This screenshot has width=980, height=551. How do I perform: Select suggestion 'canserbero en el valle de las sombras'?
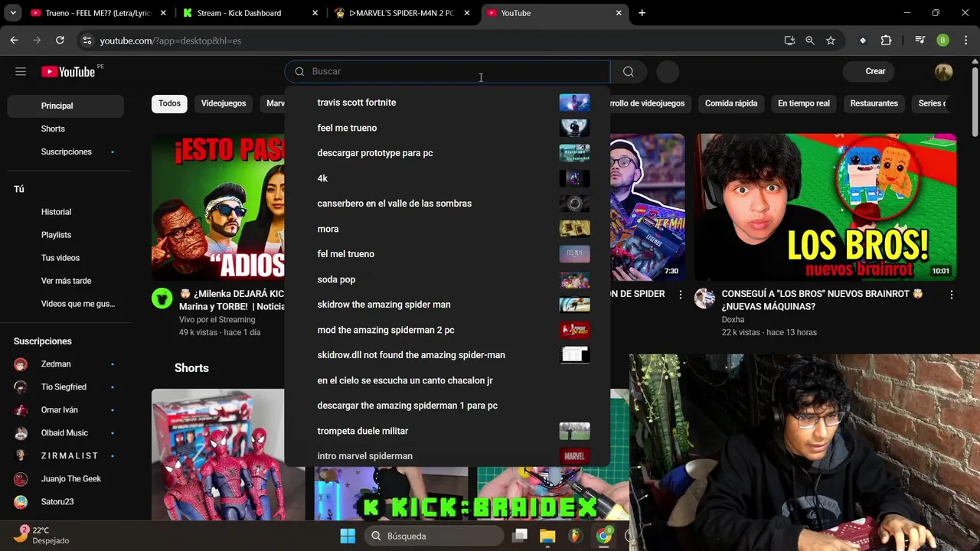[447, 204]
